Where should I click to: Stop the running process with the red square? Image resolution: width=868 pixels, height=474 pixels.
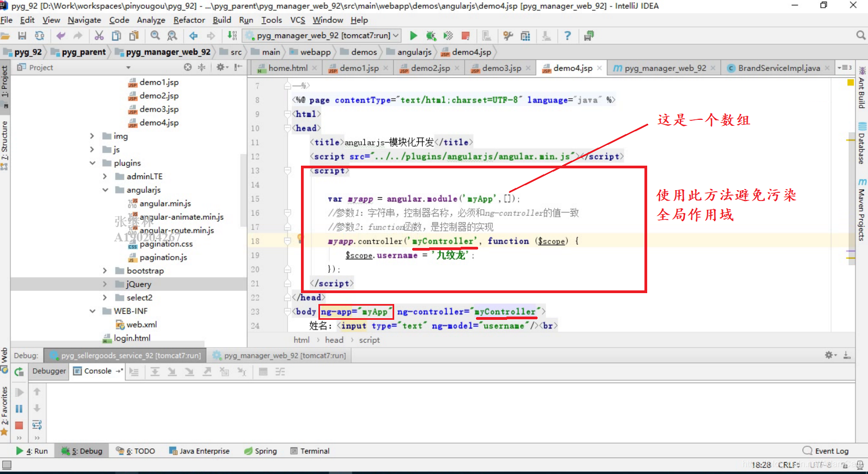[x=466, y=36]
